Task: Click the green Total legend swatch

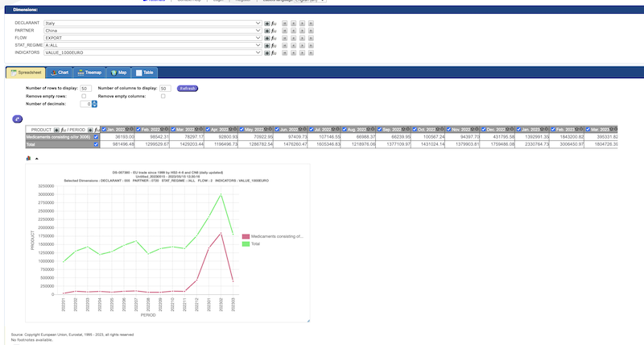Action: coord(246,243)
